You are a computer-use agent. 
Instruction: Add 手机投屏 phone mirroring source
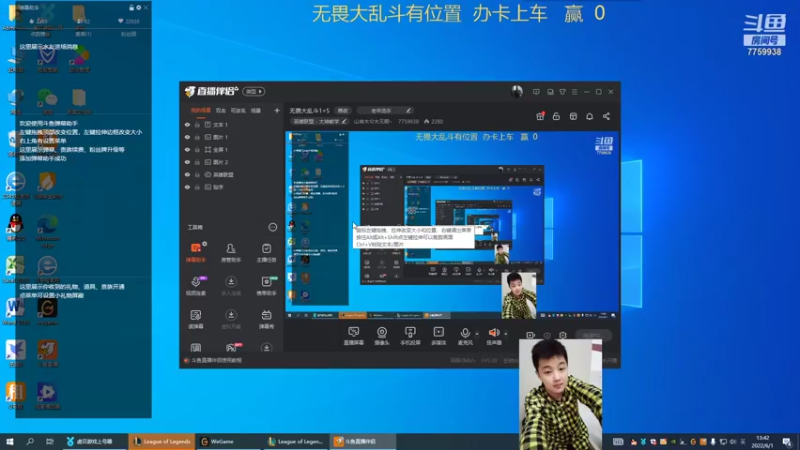pyautogui.click(x=410, y=336)
